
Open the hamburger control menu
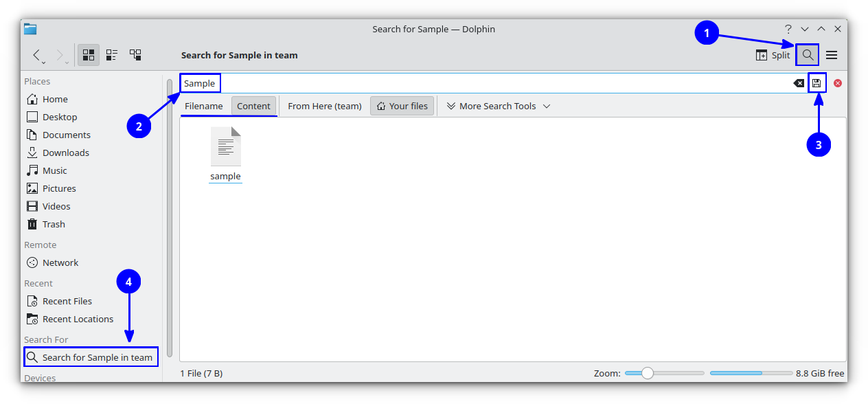[832, 55]
